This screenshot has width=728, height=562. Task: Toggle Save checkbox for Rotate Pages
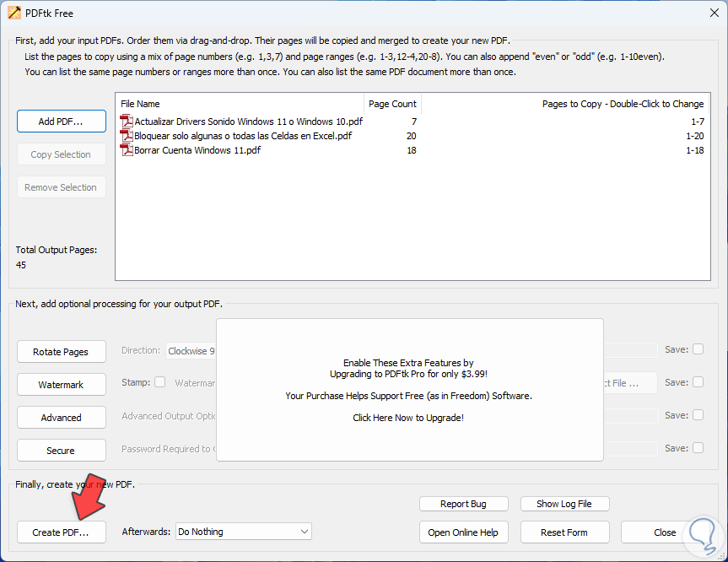(x=698, y=349)
